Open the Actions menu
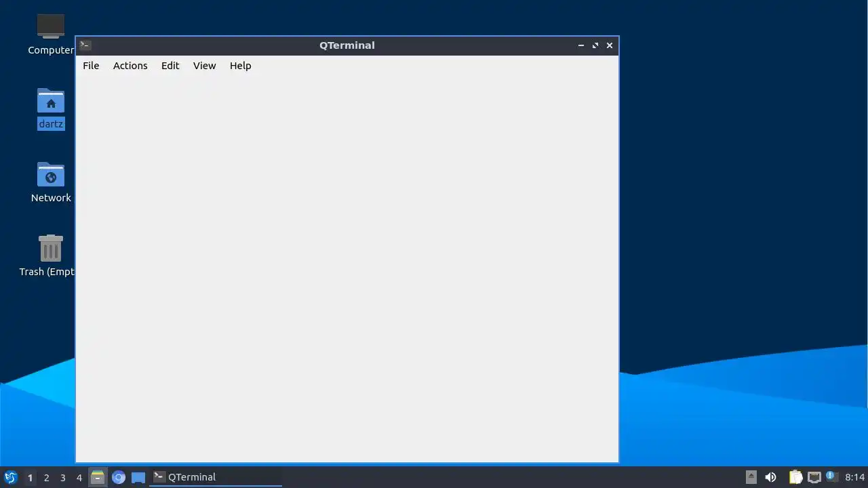The image size is (868, 488). click(130, 66)
